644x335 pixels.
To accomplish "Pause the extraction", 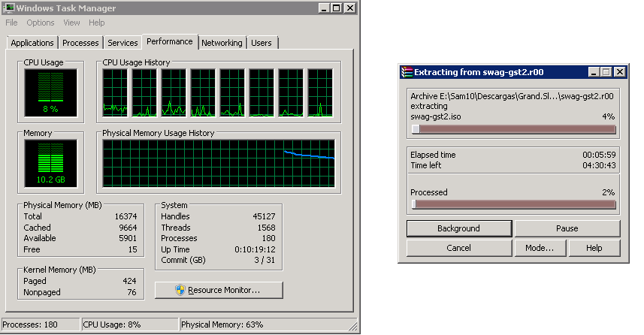I will pos(567,228).
